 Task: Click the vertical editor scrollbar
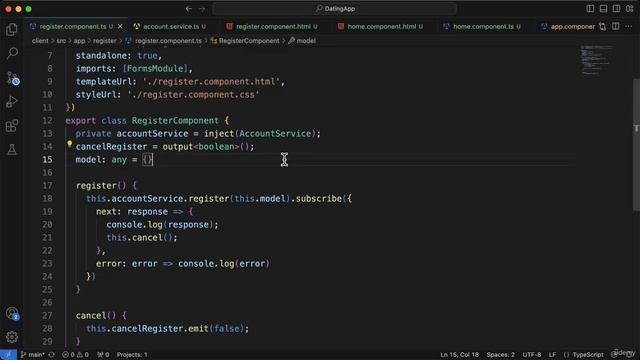click(636, 145)
